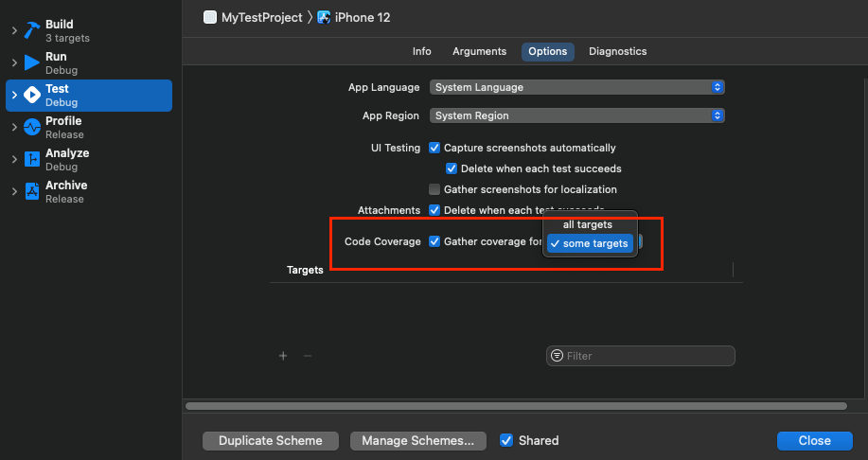This screenshot has height=460, width=868.
Task: Click the Build hammer icon in sidebar
Action: [32, 30]
